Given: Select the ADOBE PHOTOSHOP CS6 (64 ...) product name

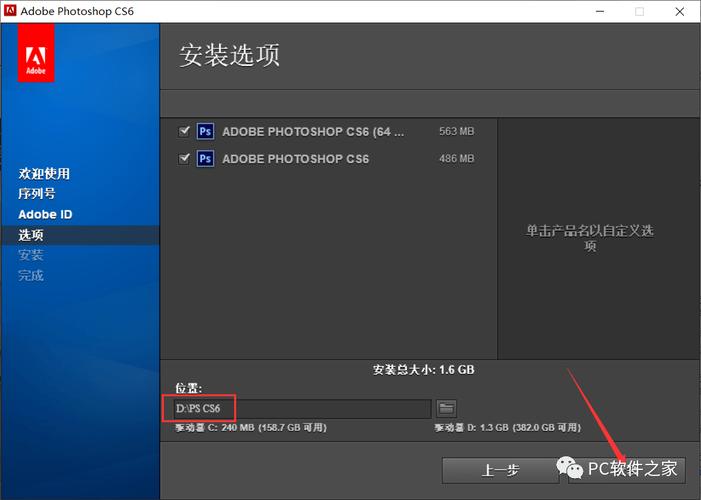Looking at the screenshot, I should tap(313, 132).
